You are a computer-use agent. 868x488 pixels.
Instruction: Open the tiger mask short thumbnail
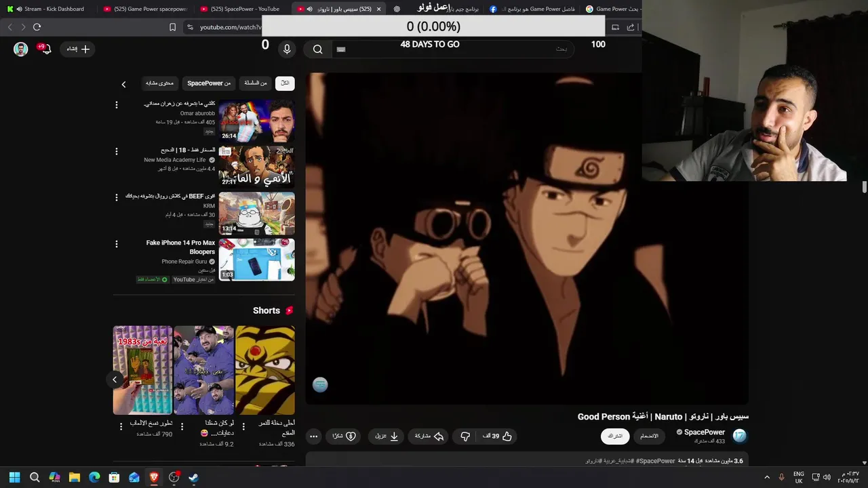[x=265, y=370]
